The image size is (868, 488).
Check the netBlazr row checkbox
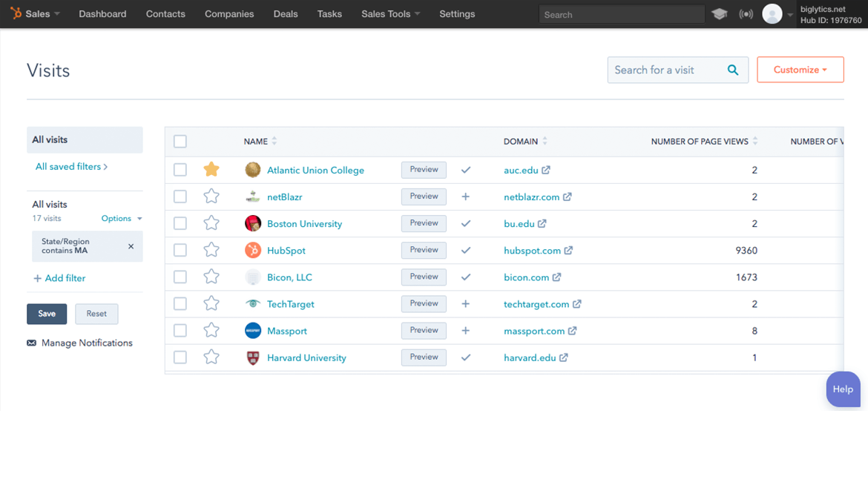[x=180, y=197]
